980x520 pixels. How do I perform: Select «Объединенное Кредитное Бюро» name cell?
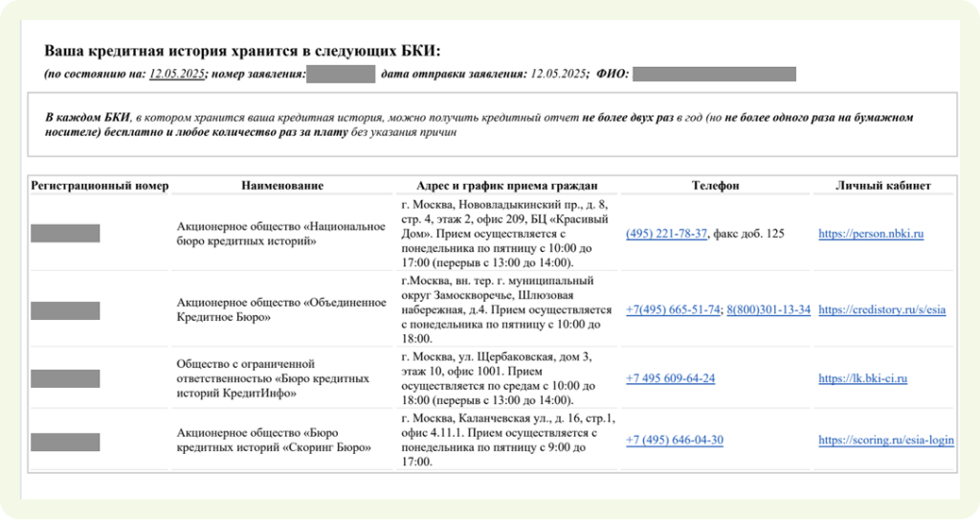[x=281, y=309]
